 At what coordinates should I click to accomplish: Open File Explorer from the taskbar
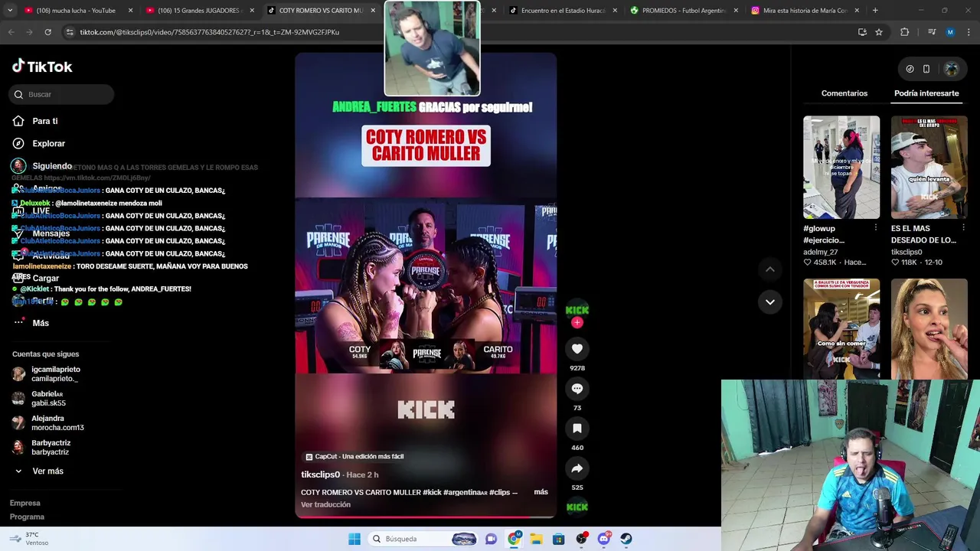pos(536,539)
